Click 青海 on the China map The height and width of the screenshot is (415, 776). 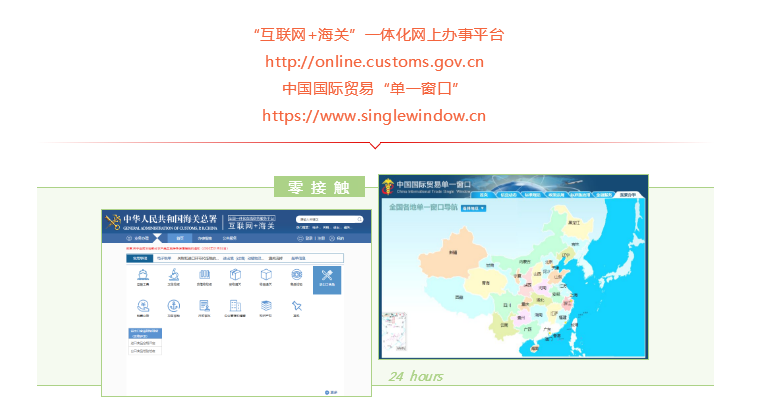coord(485,283)
